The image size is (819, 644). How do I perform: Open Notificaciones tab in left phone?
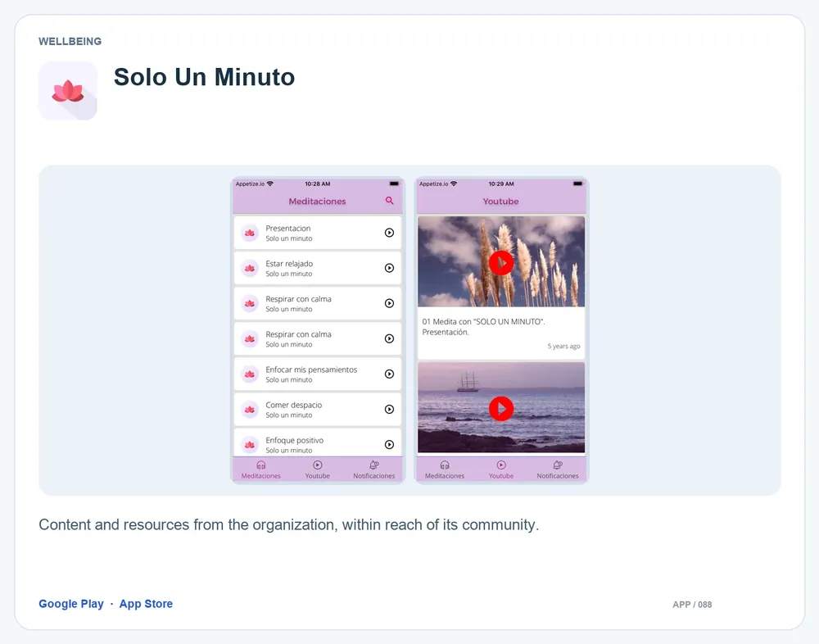pos(374,470)
